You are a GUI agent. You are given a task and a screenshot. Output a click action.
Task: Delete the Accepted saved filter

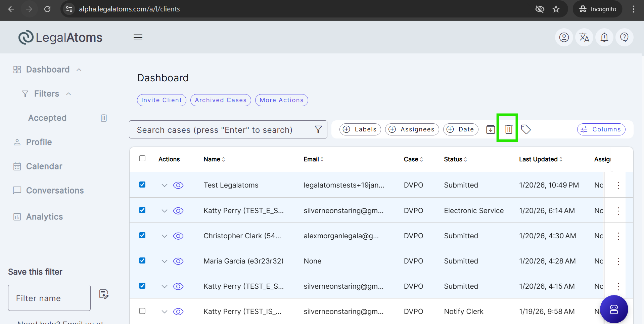tap(104, 118)
